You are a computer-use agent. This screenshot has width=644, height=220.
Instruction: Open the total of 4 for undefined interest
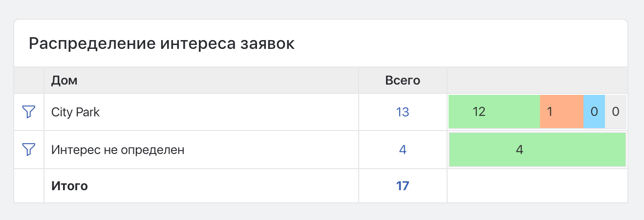coord(403,150)
